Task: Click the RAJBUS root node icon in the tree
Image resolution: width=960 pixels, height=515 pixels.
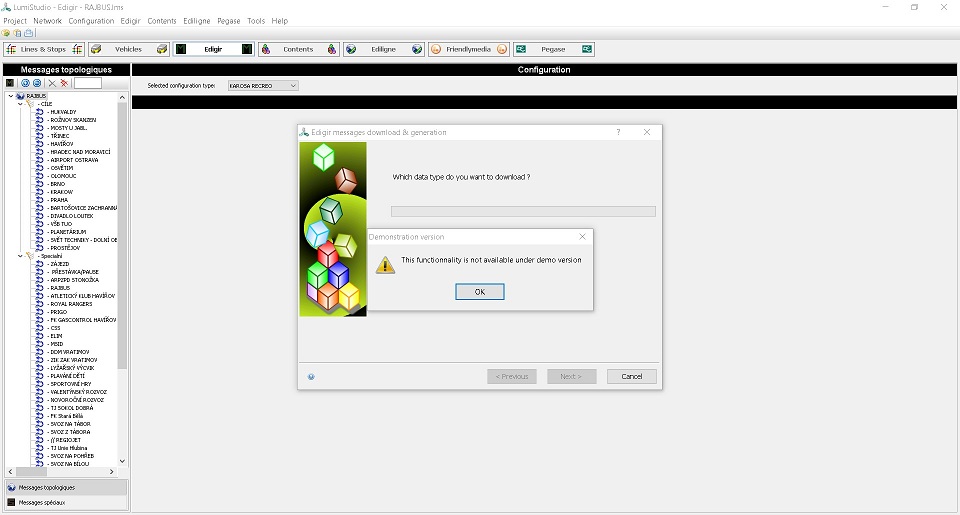Action: pyautogui.click(x=20, y=96)
